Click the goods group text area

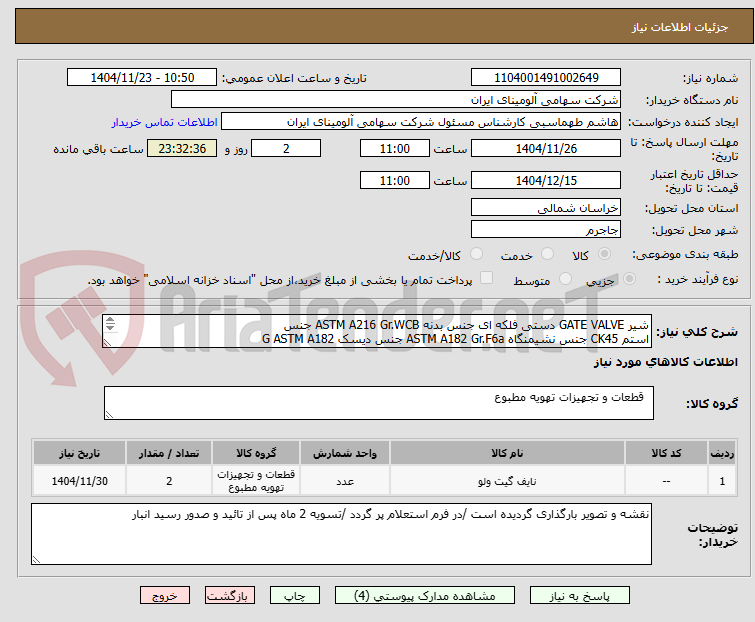point(379,403)
